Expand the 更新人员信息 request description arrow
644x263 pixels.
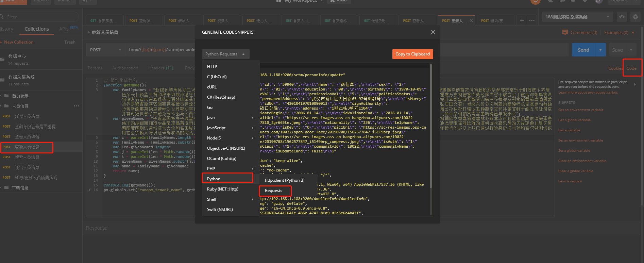click(x=89, y=32)
